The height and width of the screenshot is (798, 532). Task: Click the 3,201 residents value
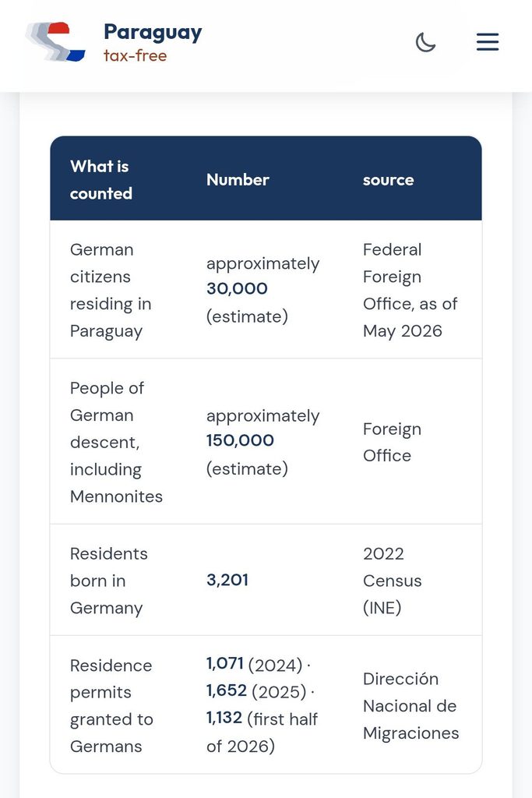tap(227, 580)
